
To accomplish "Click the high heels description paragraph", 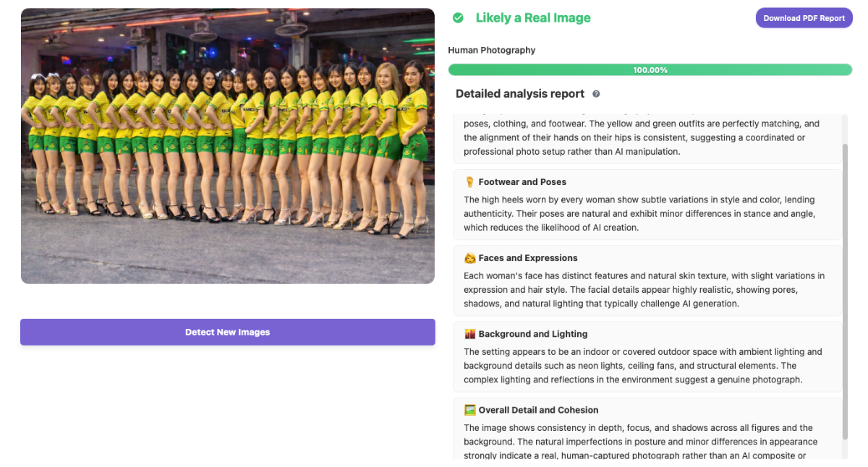I will 639,213.
